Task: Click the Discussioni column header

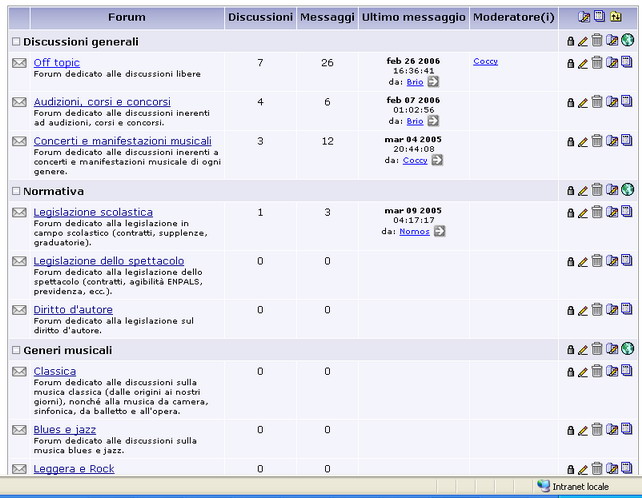Action: [x=260, y=17]
